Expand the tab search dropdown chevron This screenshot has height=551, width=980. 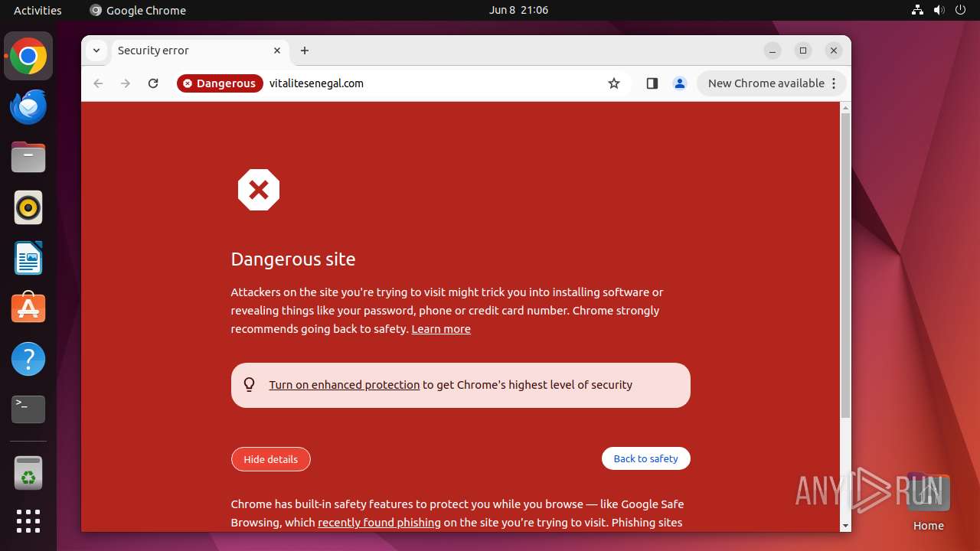(96, 51)
